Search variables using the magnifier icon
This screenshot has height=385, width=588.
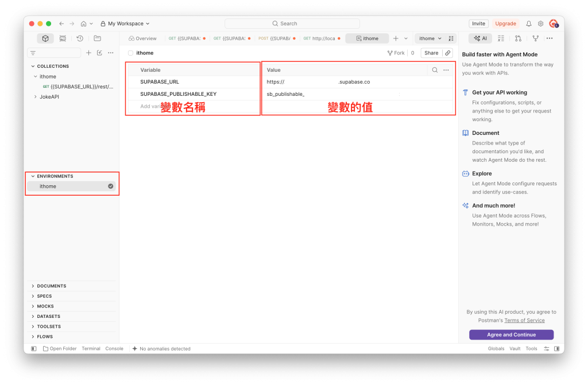click(435, 70)
